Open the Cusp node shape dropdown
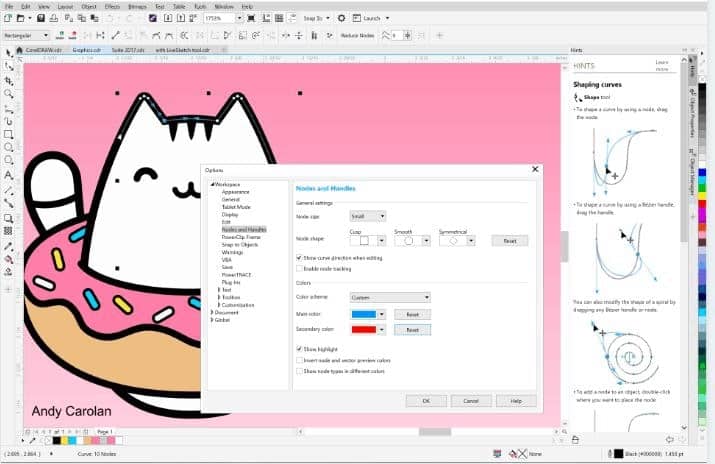Viewport: 715px width, 464px height. 382,241
